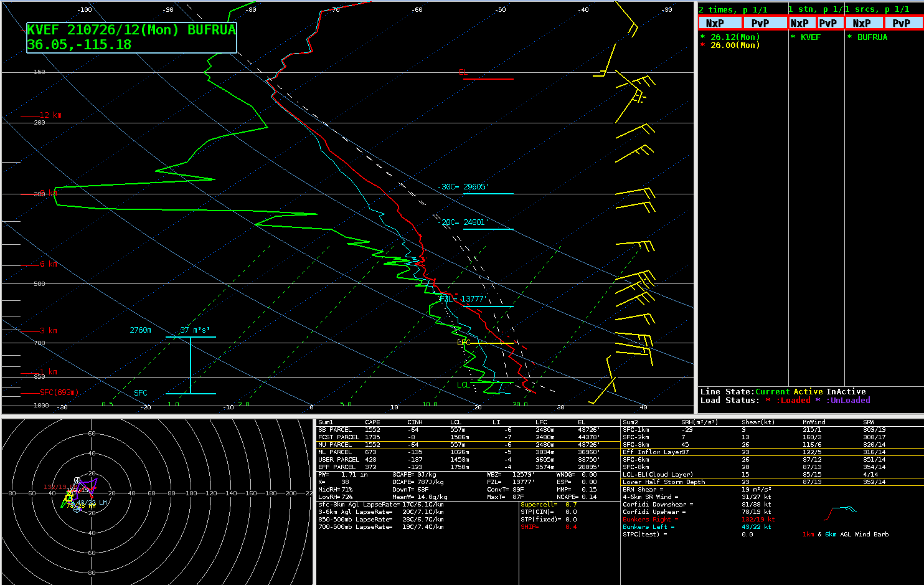The width and height of the screenshot is (924, 585).
Task: Toggle the BUFRUA source entry
Action: click(872, 37)
